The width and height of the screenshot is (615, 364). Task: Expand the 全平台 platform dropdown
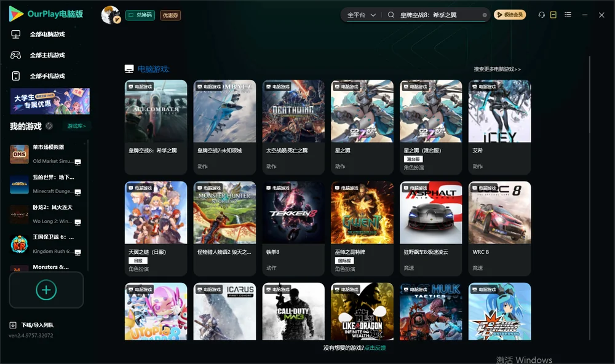(x=362, y=15)
